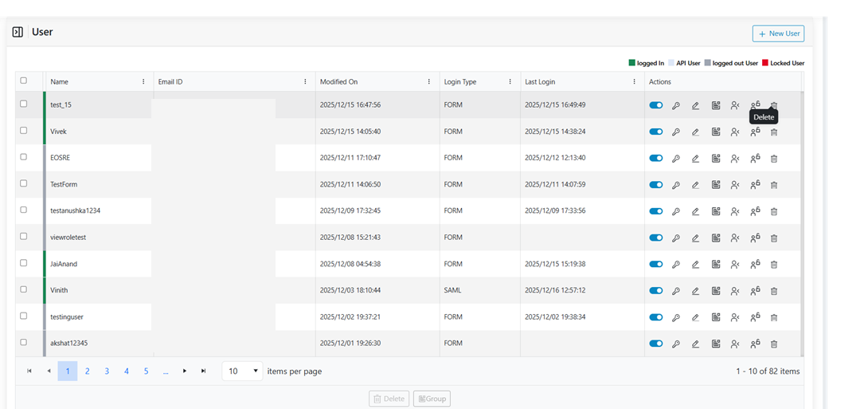Screen dimensions: 868x409
Task: Go to the next page arrow
Action: (184, 371)
